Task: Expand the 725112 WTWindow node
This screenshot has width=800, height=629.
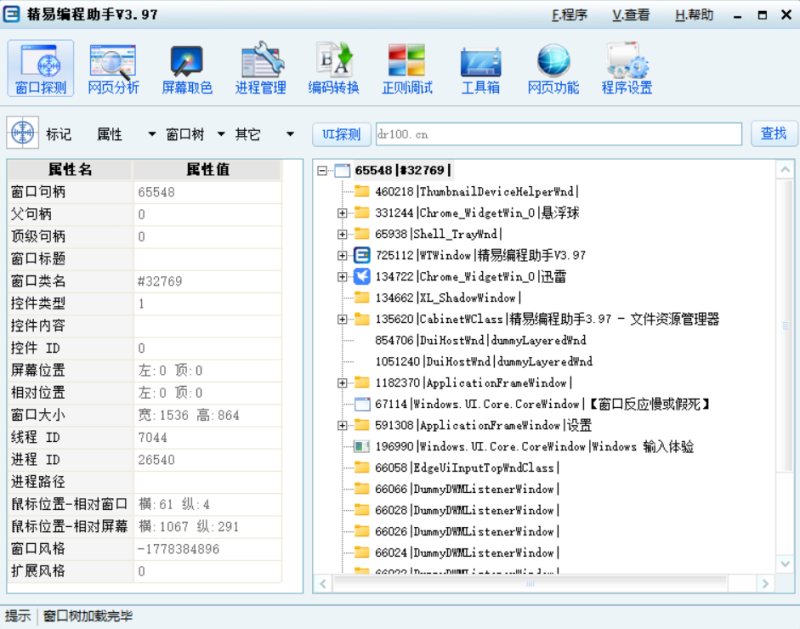Action: pos(342,255)
